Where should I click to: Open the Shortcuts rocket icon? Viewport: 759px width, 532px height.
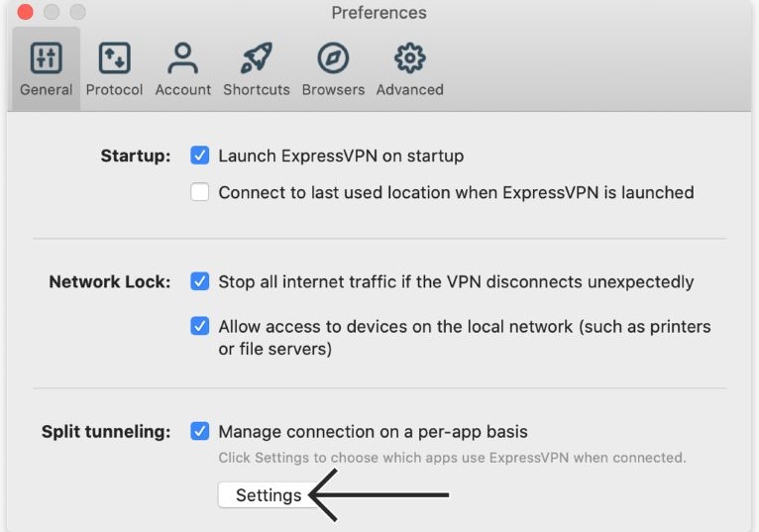256,58
